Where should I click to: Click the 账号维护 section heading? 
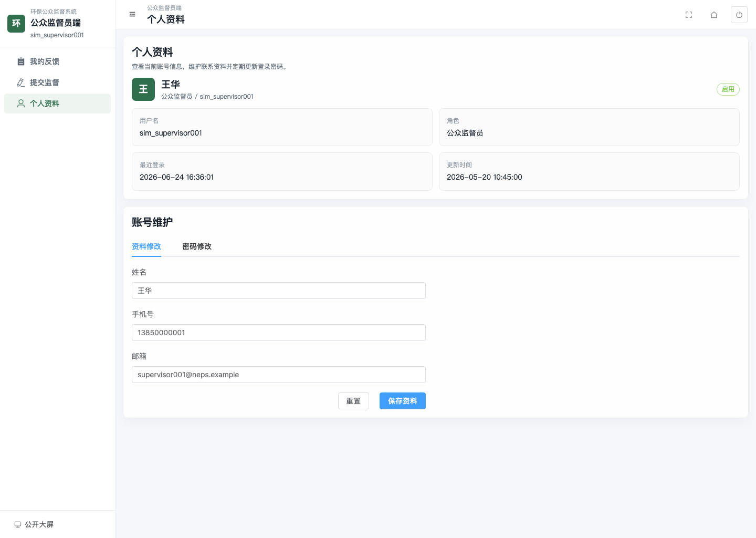click(152, 222)
